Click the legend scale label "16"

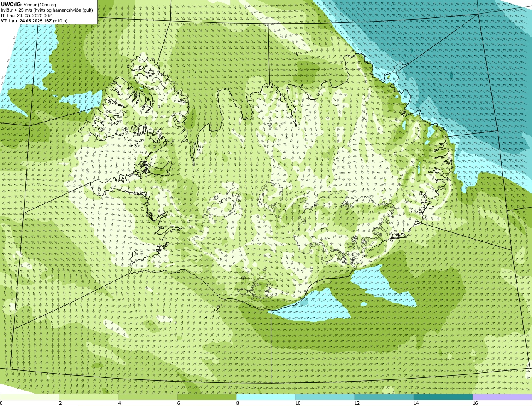click(475, 403)
